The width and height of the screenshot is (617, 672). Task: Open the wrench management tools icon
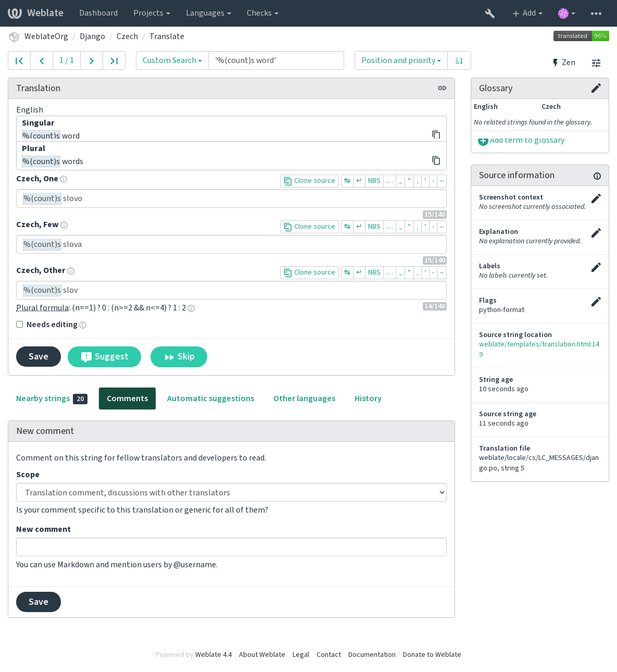coord(489,13)
